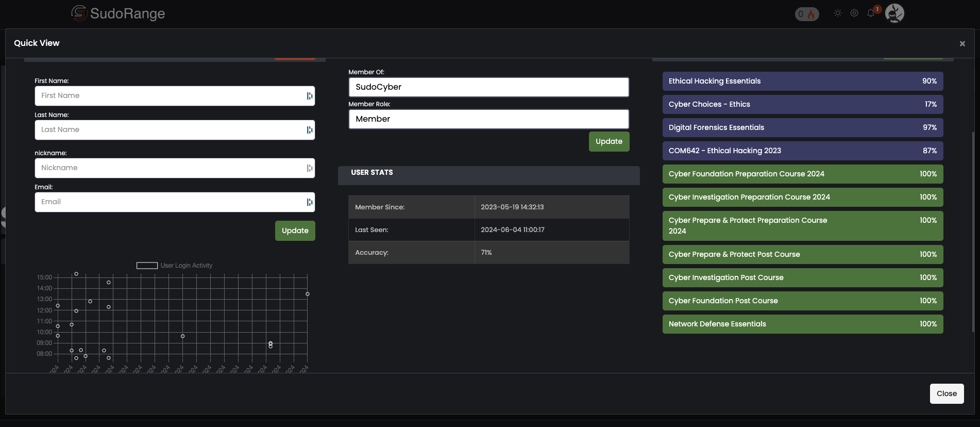This screenshot has width=980, height=427.
Task: Click the autofill icon in First Name field
Action: pos(310,96)
